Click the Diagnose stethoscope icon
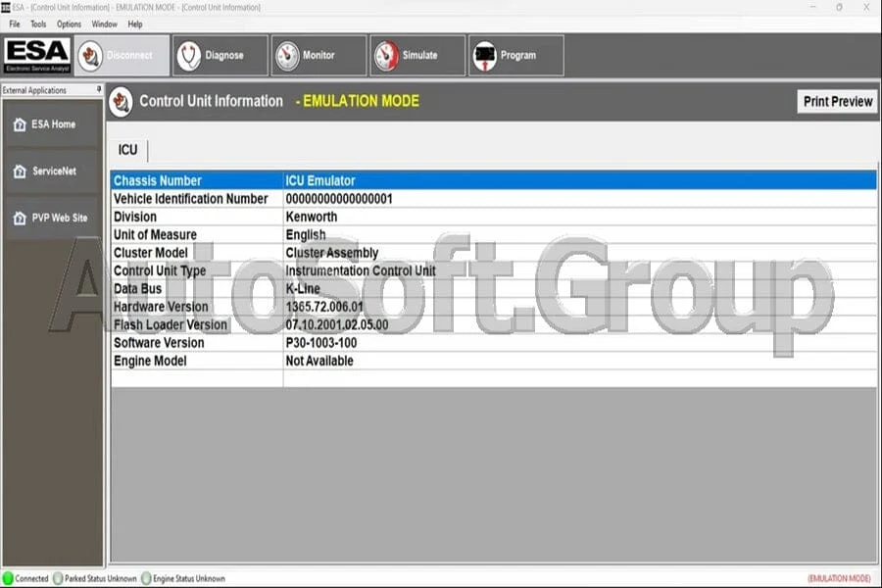 click(x=188, y=56)
